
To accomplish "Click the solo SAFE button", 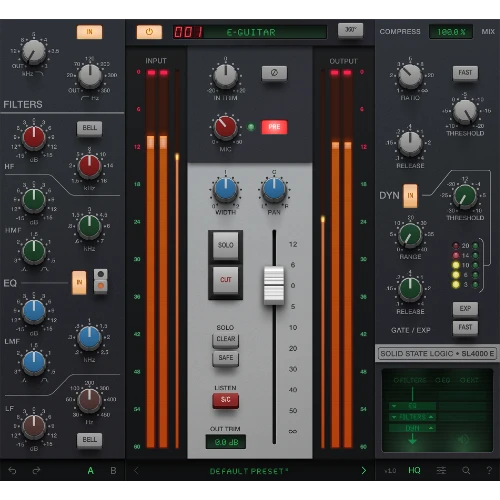I will (225, 358).
